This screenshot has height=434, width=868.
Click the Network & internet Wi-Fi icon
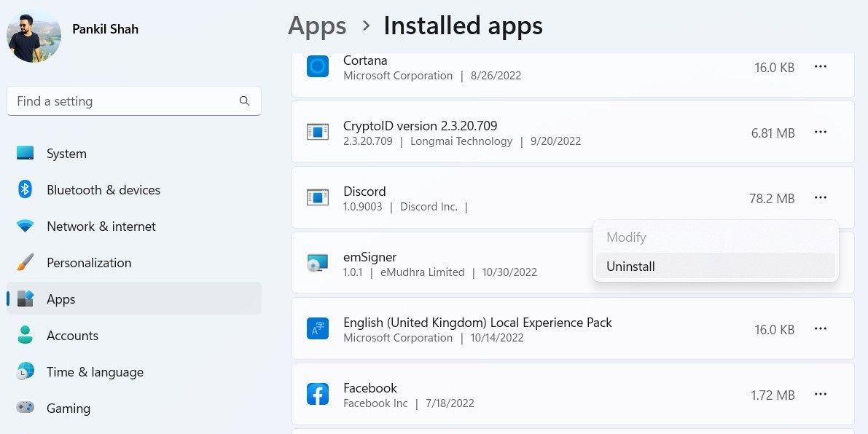coord(25,226)
